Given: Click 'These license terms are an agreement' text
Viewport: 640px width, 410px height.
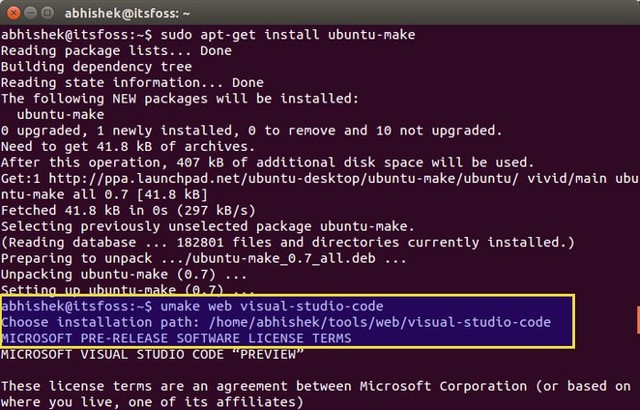Looking at the screenshot, I should [150, 386].
